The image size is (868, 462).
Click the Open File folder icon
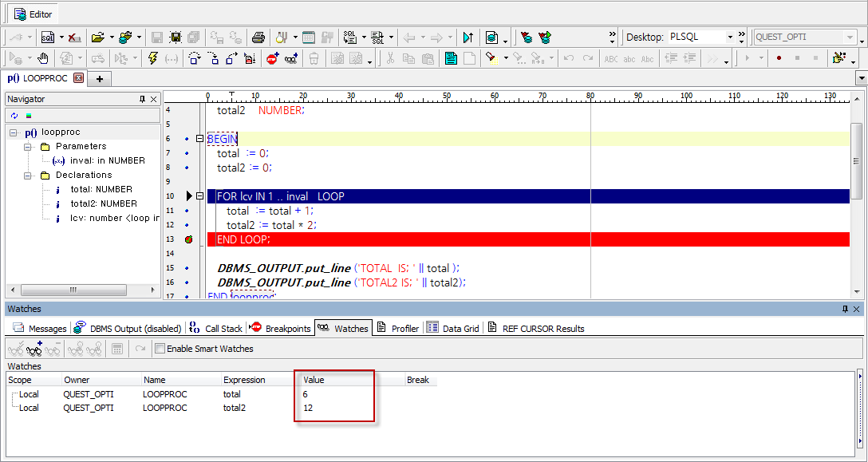point(97,38)
